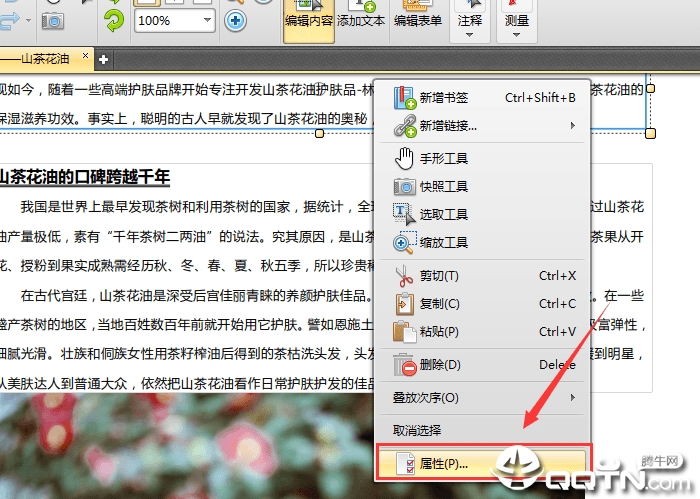Close the 山茶花油 document tab
700x499 pixels.
[86, 57]
